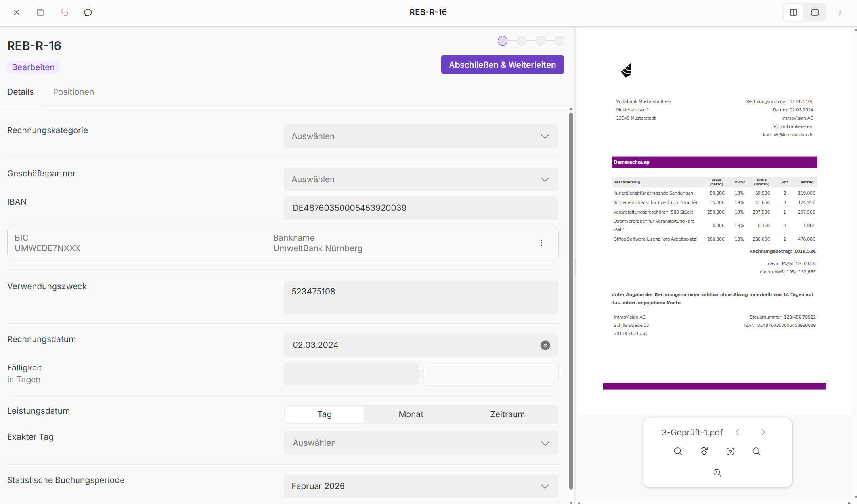Select Zeitraum for Leistungsdatum
The image size is (857, 504).
tap(507, 414)
